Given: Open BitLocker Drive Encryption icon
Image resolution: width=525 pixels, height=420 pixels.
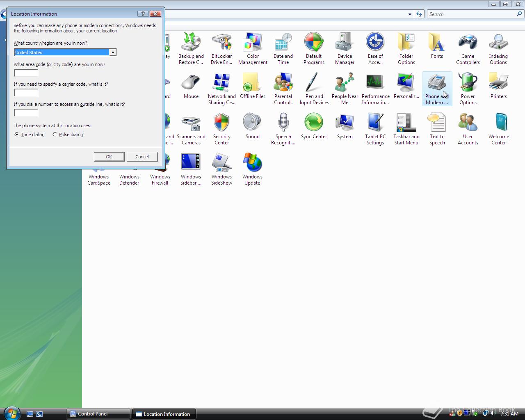Looking at the screenshot, I should (x=221, y=48).
